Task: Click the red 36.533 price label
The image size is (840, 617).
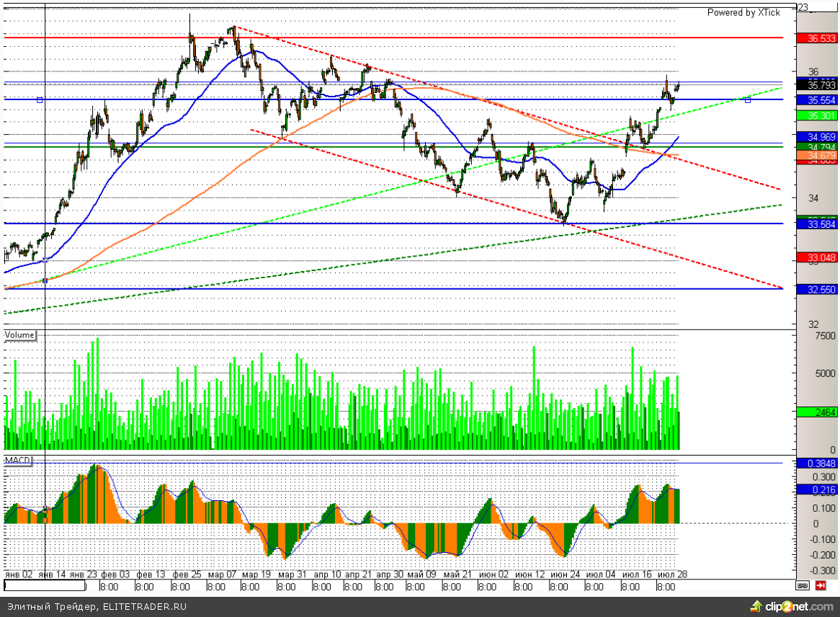Action: point(817,38)
